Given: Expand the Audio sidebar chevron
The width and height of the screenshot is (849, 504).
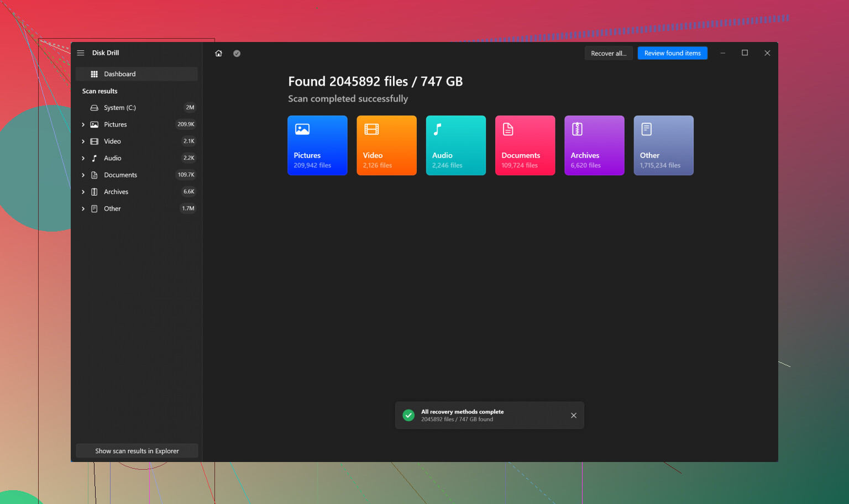Looking at the screenshot, I should (83, 159).
